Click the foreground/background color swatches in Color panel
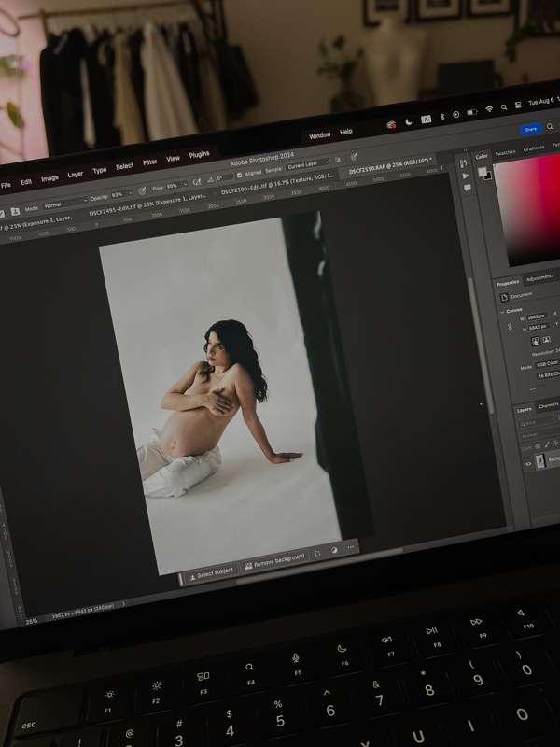 [483, 174]
